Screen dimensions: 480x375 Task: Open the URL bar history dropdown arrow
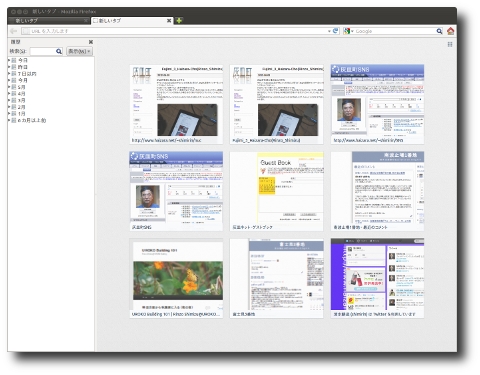[x=329, y=31]
